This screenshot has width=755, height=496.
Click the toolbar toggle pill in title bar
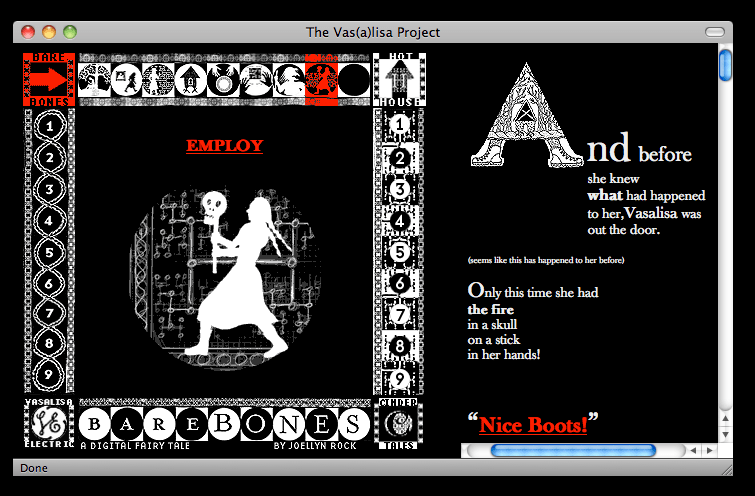714,32
